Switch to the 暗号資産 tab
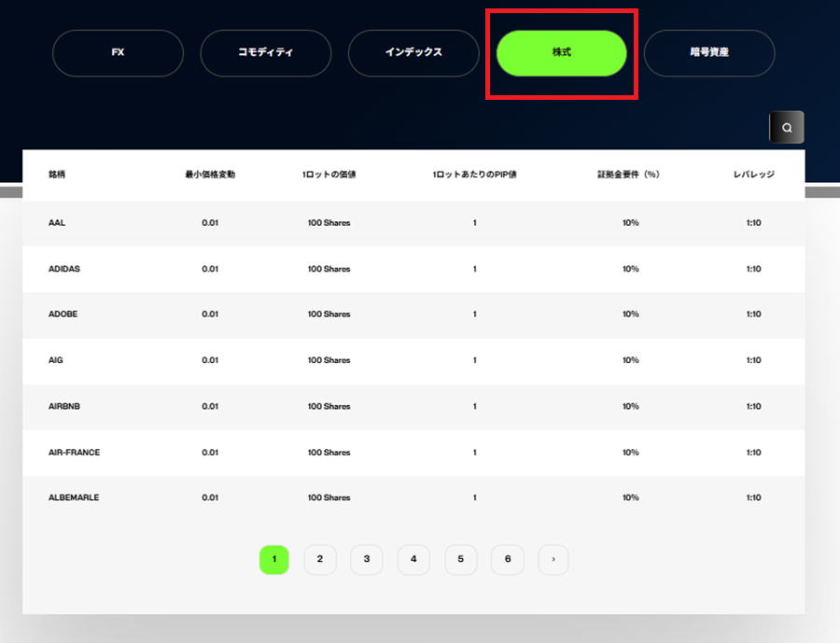This screenshot has width=840, height=643. 709,52
